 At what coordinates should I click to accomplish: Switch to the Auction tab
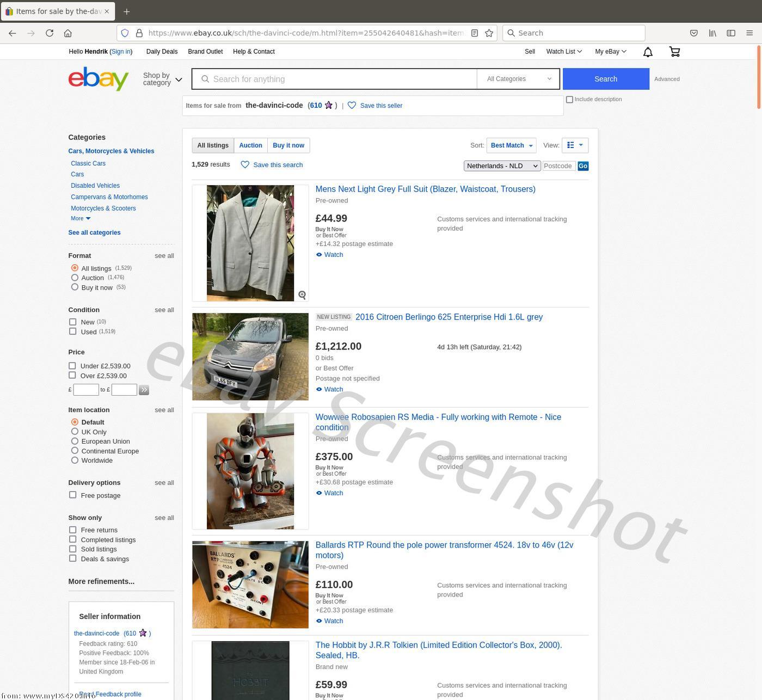tap(250, 145)
